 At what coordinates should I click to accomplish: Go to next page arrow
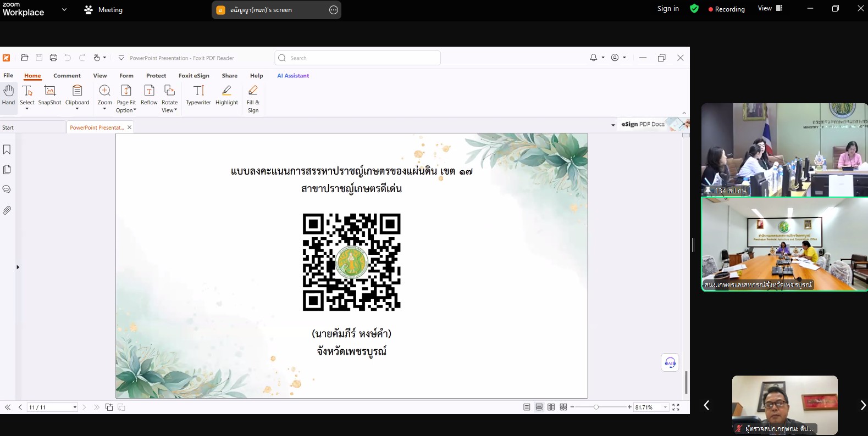click(x=84, y=407)
